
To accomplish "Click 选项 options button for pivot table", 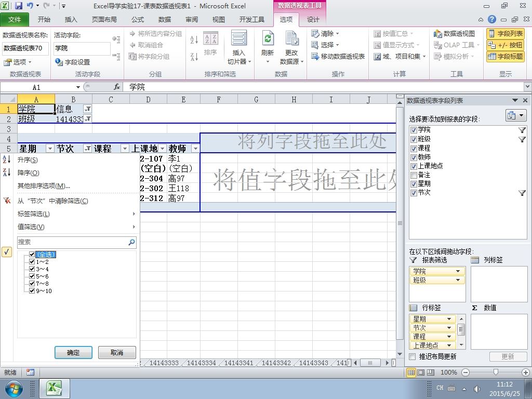I will click(x=17, y=62).
